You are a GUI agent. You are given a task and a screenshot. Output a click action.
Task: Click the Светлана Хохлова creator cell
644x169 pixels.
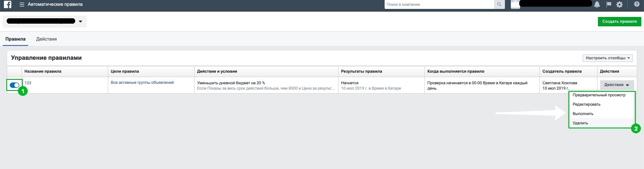pos(560,83)
